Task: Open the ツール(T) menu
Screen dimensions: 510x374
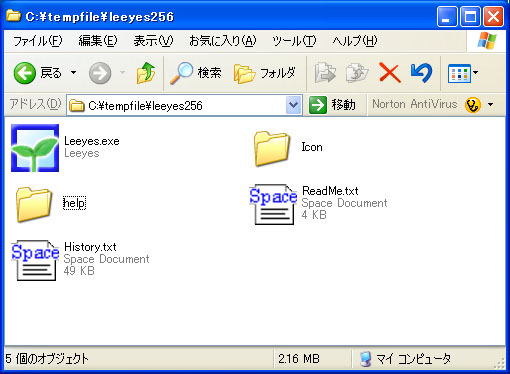Action: click(294, 41)
